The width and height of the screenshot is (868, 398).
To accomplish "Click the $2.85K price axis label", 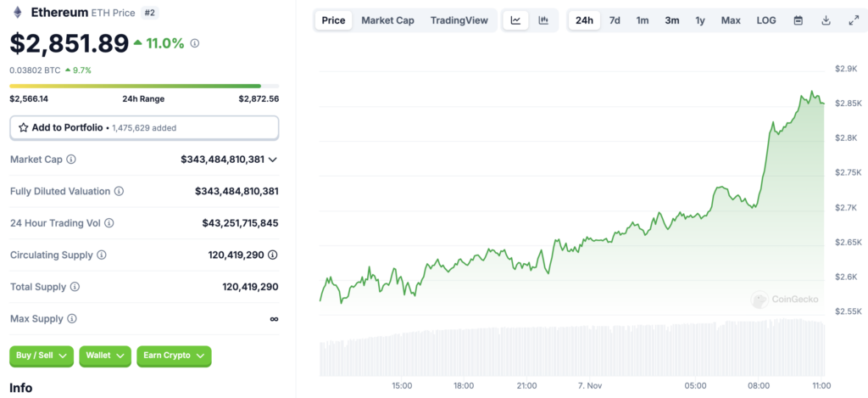I will click(848, 103).
